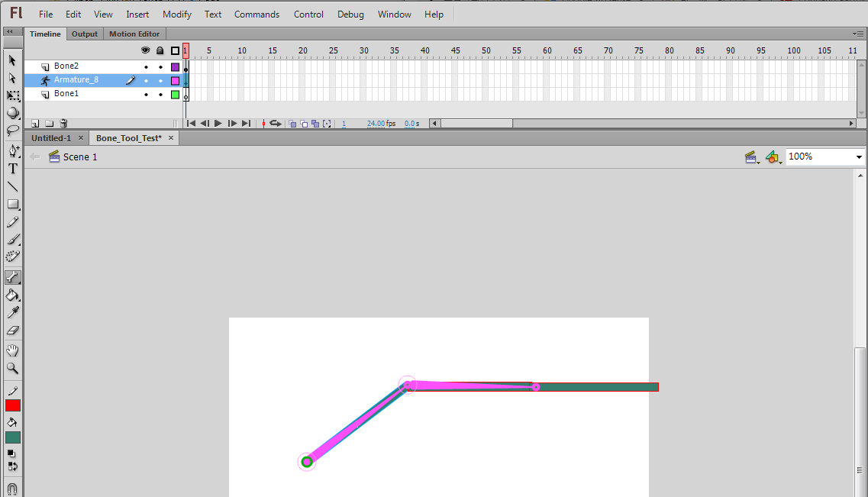
Task: Switch to the Motion Editor tab
Action: coord(134,34)
